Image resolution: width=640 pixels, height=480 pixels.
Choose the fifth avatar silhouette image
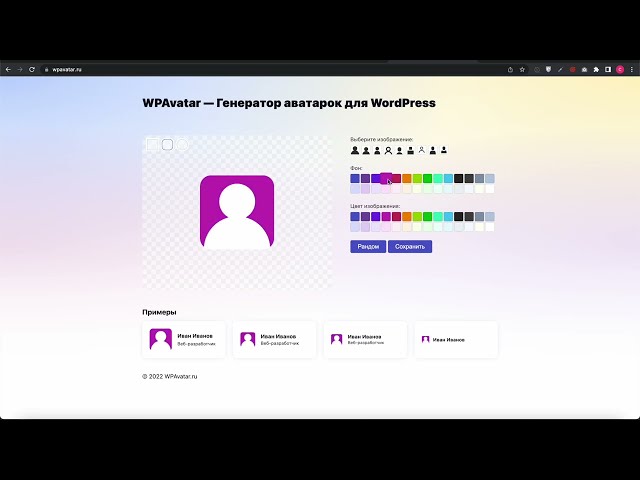pyautogui.click(x=400, y=151)
